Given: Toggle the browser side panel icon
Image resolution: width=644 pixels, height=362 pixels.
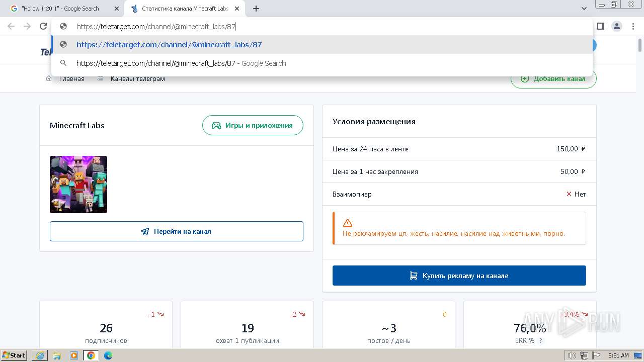Looking at the screenshot, I should tap(601, 26).
